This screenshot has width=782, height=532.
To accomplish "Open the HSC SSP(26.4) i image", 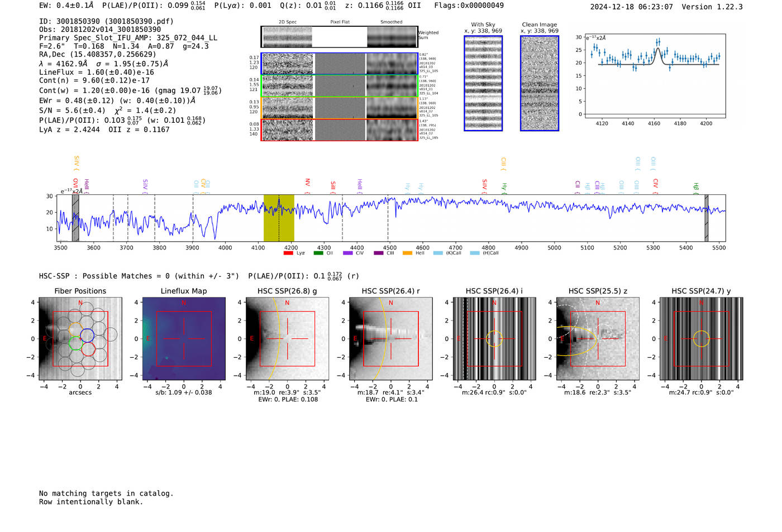I will click(x=494, y=339).
